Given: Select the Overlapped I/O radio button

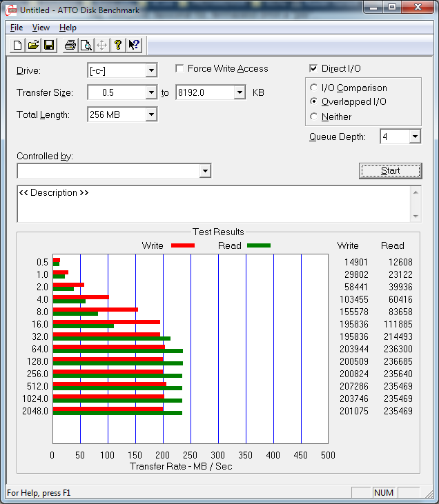Looking at the screenshot, I should [313, 101].
